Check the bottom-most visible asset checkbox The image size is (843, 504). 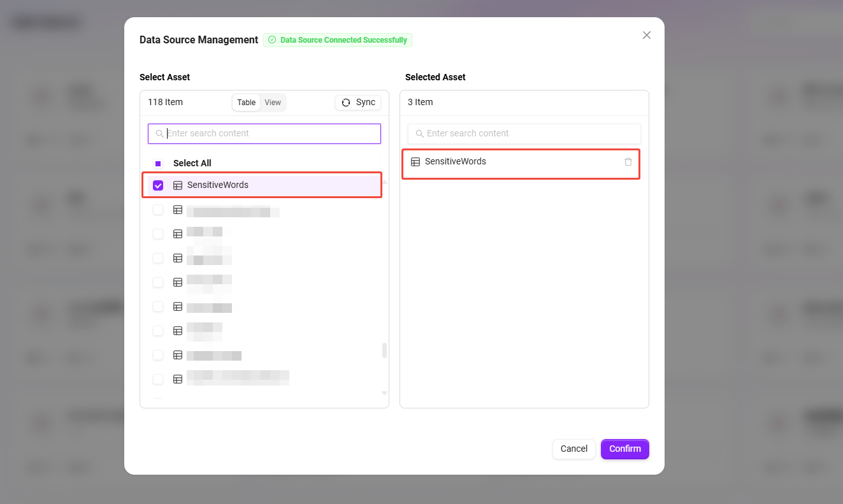pos(158,379)
